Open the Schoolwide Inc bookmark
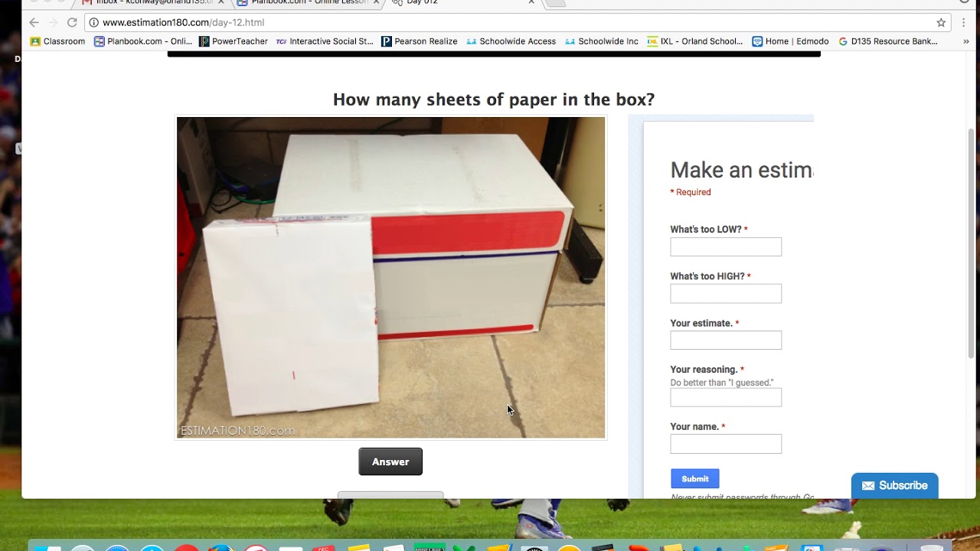Viewport: 980px width, 551px height. (x=602, y=41)
